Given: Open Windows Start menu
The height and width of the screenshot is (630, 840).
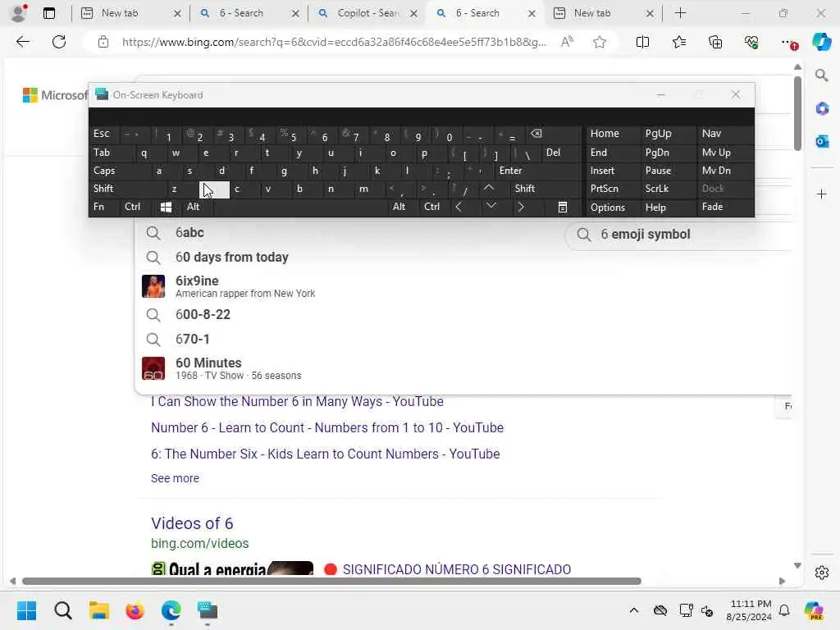Looking at the screenshot, I should [26, 610].
